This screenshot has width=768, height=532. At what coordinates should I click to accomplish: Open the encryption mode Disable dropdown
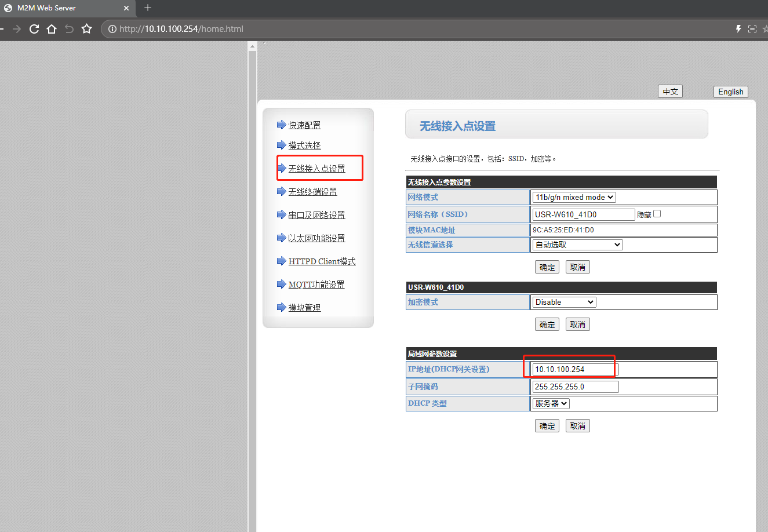(564, 303)
